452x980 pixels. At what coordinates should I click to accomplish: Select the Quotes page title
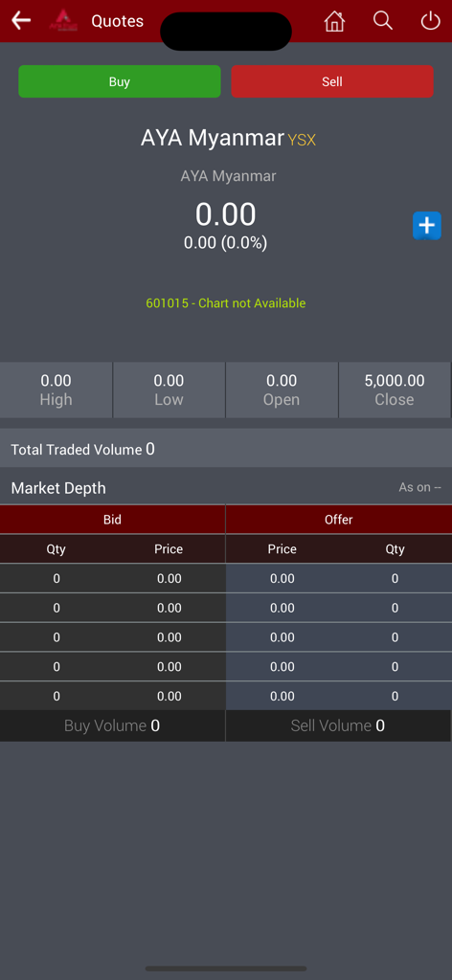click(x=118, y=21)
